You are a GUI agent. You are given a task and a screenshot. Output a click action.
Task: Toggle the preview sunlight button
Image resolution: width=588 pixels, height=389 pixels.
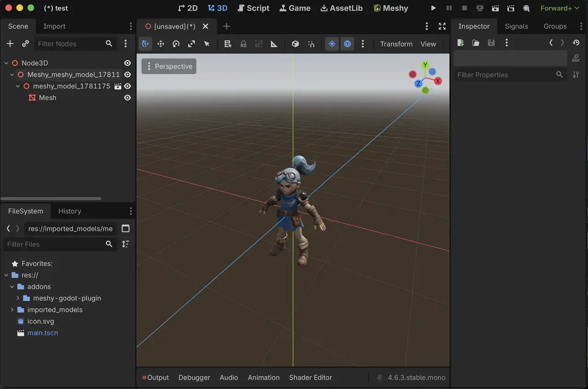[332, 44]
